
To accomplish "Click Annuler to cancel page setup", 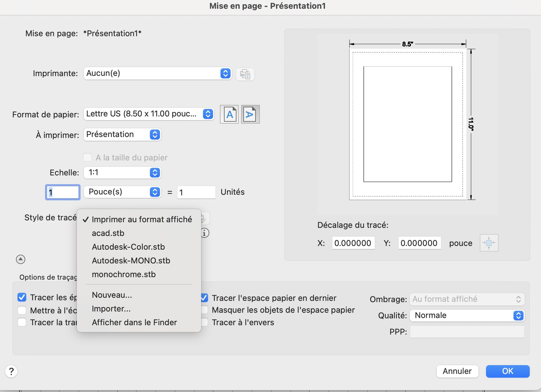I will pos(457,371).
